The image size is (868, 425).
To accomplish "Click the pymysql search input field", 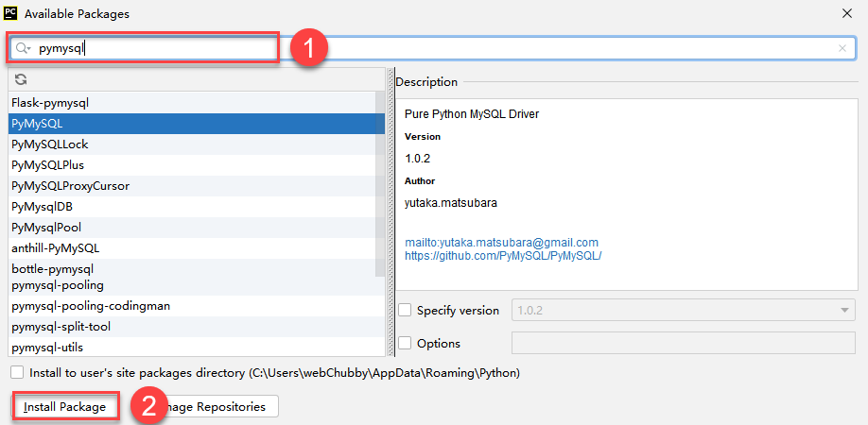I will [432, 48].
